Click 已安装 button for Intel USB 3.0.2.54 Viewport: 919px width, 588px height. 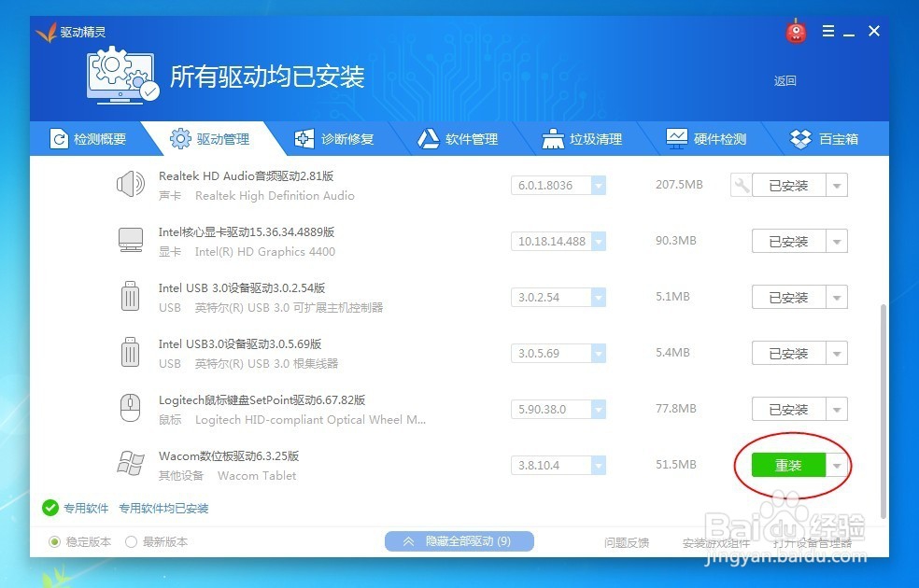click(x=789, y=298)
